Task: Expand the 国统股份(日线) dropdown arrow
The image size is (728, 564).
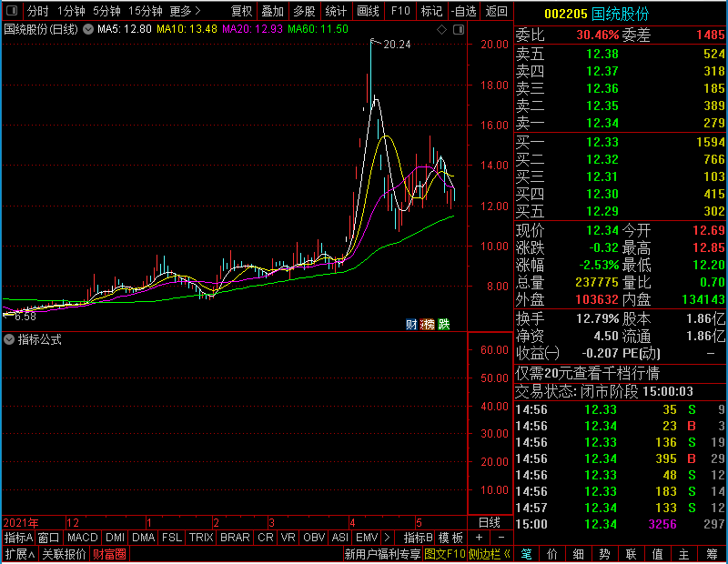Action: pyautogui.click(x=87, y=29)
